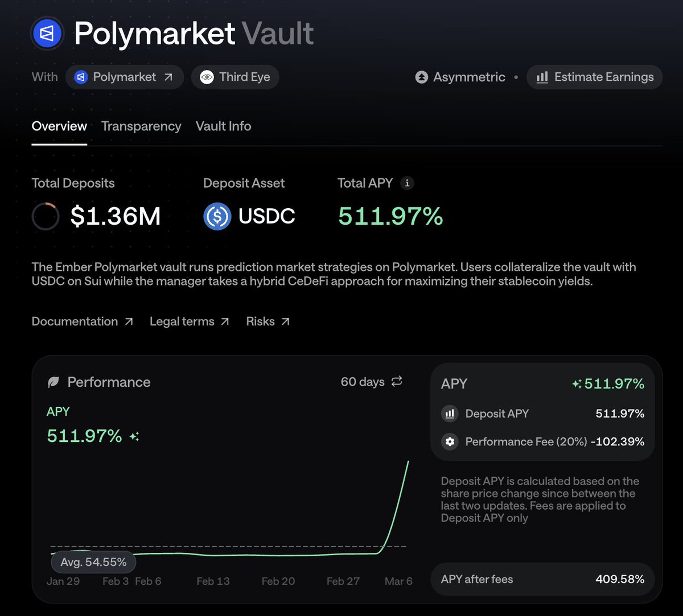This screenshot has width=683, height=616.
Task: Click the arrow on the Polymarket chip
Action: click(x=168, y=77)
